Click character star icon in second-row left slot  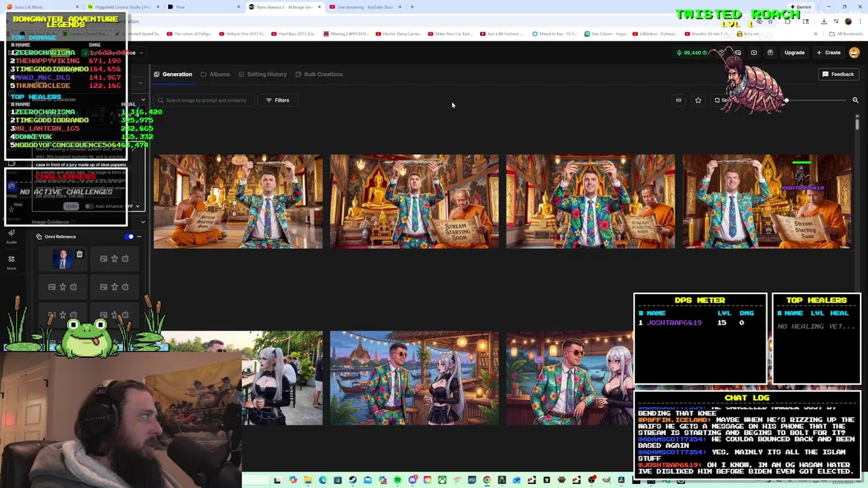pyautogui.click(x=62, y=287)
